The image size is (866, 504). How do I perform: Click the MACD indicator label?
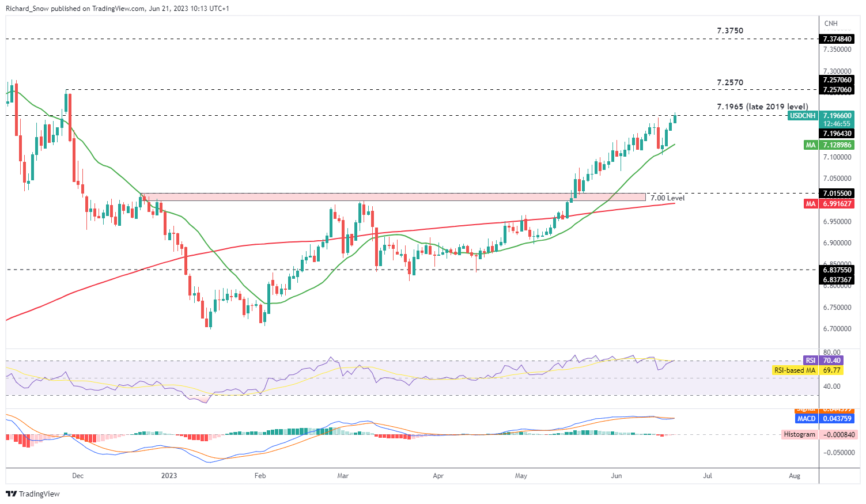pyautogui.click(x=807, y=419)
